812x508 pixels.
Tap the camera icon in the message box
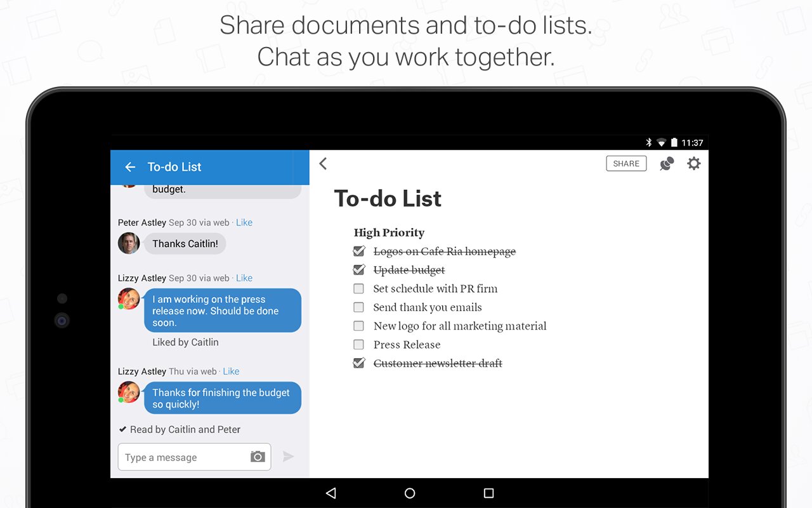click(257, 457)
